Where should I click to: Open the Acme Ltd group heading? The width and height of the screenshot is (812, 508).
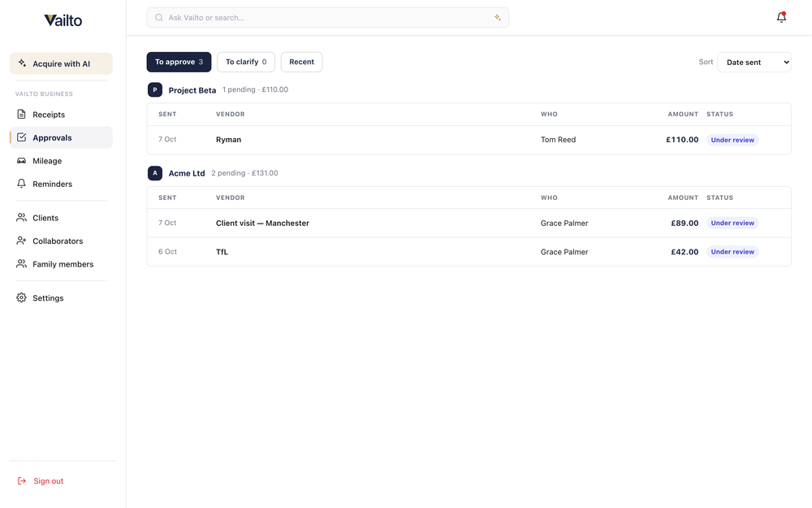187,173
